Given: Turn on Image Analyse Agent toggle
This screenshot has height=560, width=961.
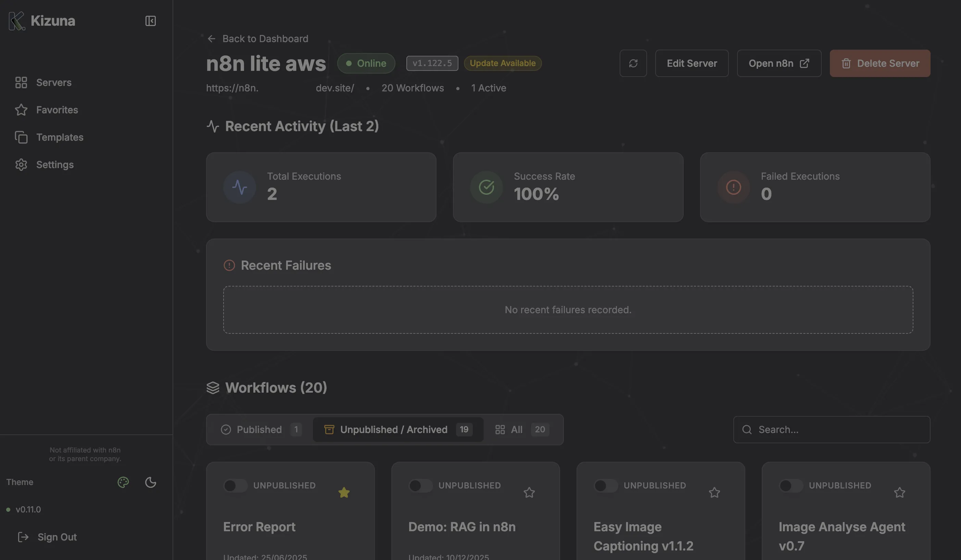Looking at the screenshot, I should (791, 486).
